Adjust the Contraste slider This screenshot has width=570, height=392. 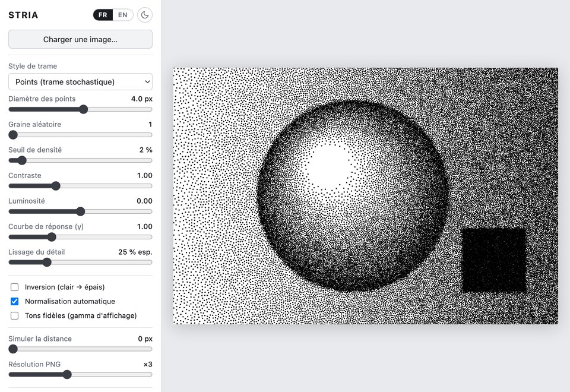click(x=80, y=186)
